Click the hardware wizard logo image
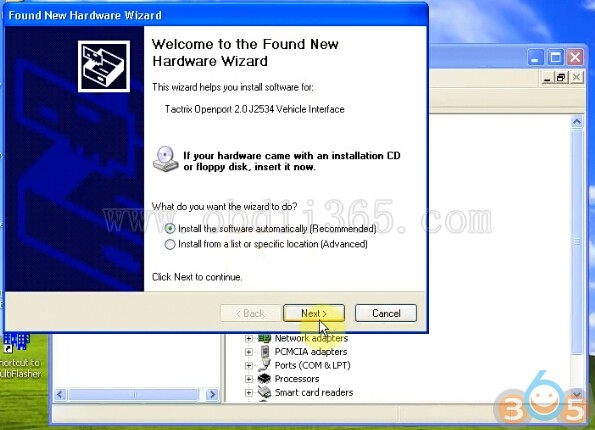 pos(104,66)
